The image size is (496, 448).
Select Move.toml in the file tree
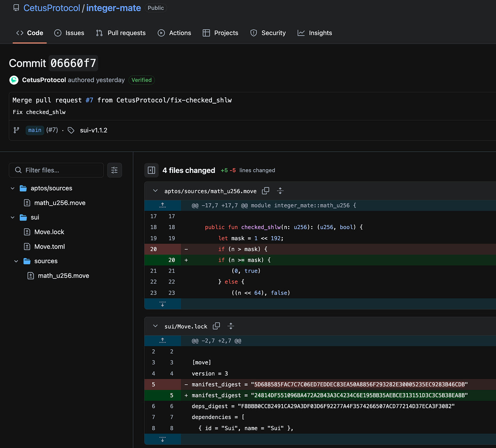tap(49, 246)
